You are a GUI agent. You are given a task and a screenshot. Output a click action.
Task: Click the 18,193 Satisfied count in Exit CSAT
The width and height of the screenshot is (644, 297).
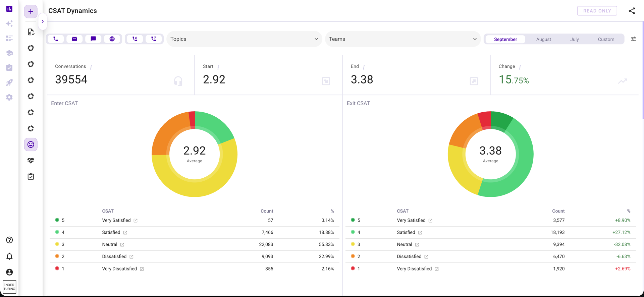point(557,232)
